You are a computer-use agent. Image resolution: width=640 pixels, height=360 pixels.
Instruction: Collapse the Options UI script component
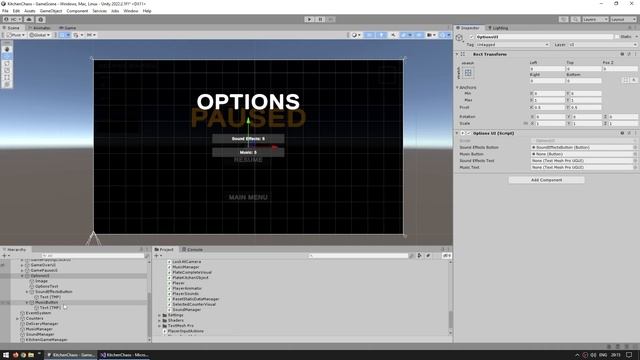[x=457, y=133]
